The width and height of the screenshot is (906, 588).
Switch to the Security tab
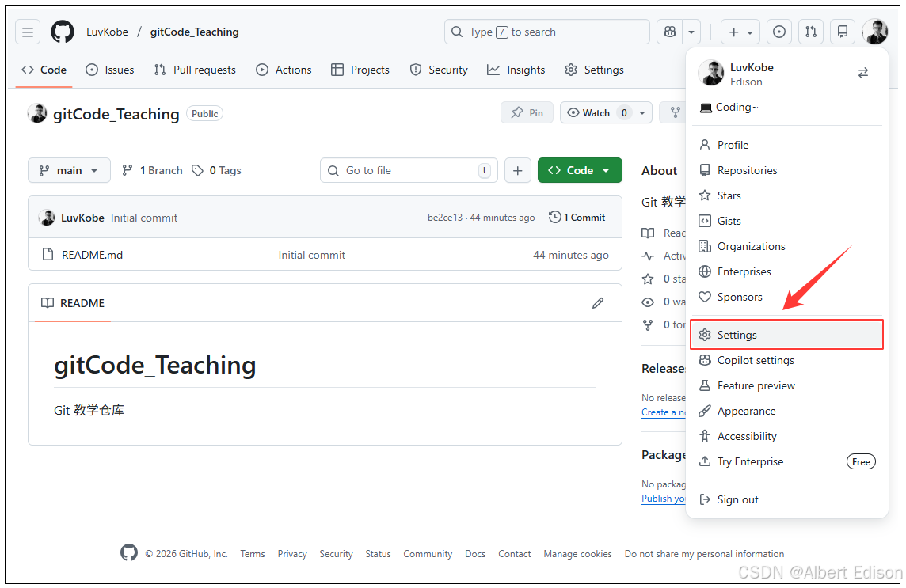click(x=439, y=70)
